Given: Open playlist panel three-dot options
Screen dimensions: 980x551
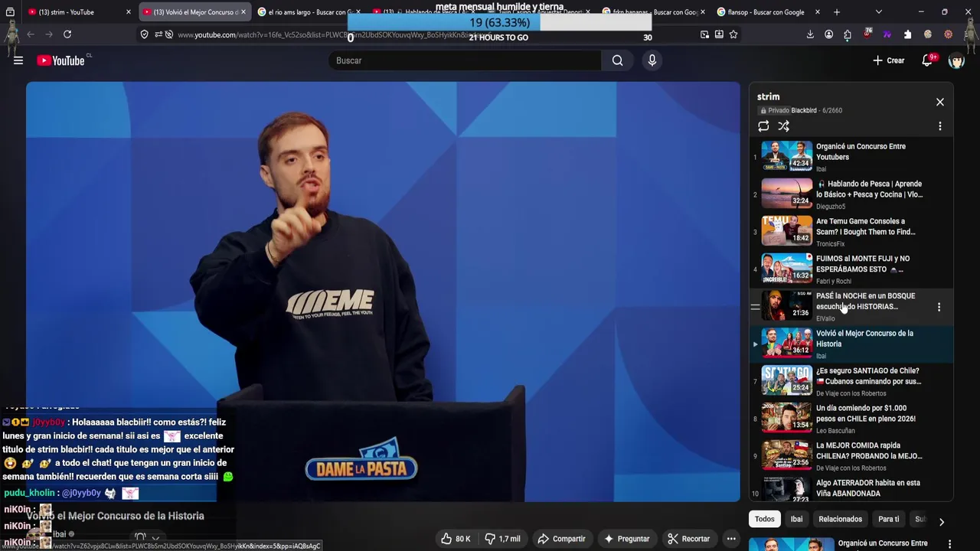Looking at the screenshot, I should tap(940, 126).
